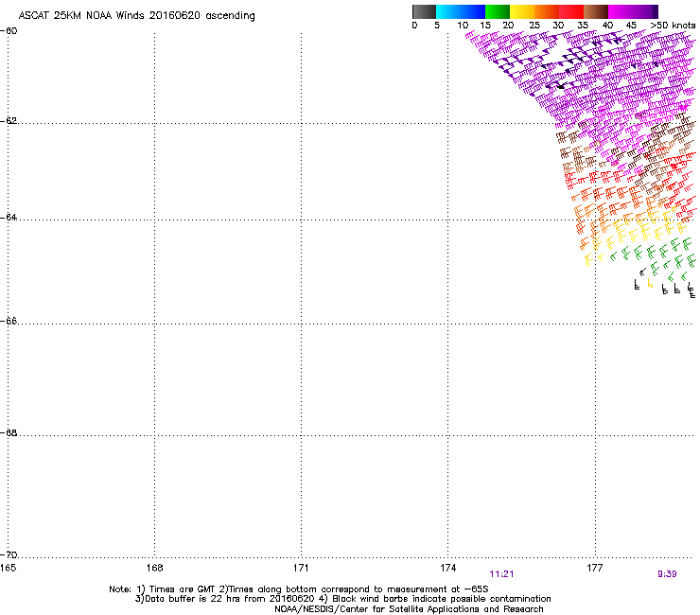Image resolution: width=700 pixels, height=615 pixels.
Task: Click the latitude label '-66'
Action: click(9, 321)
